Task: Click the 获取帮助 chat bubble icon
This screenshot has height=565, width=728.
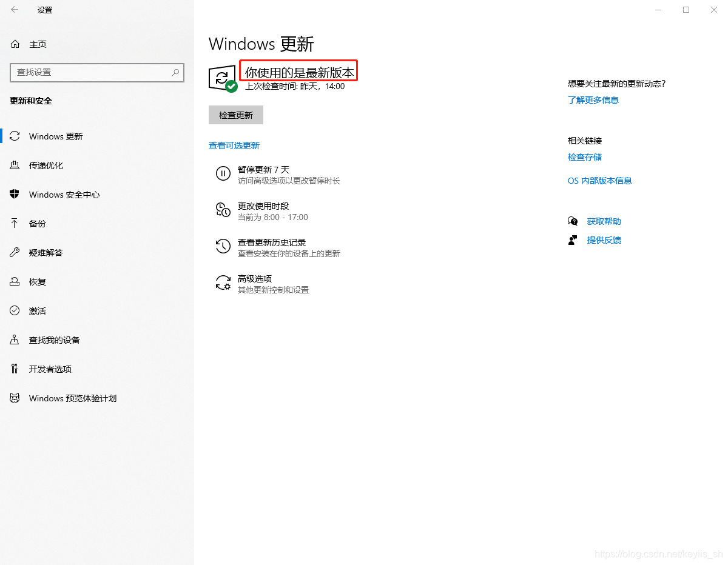Action: click(573, 221)
